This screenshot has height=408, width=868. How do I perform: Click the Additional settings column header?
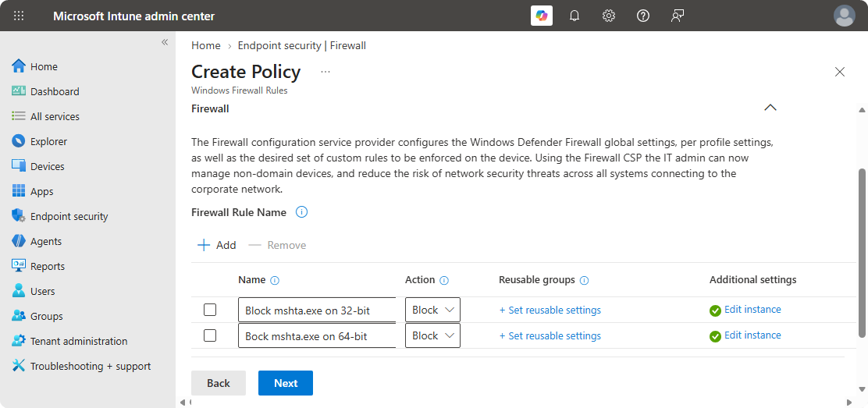pos(752,279)
